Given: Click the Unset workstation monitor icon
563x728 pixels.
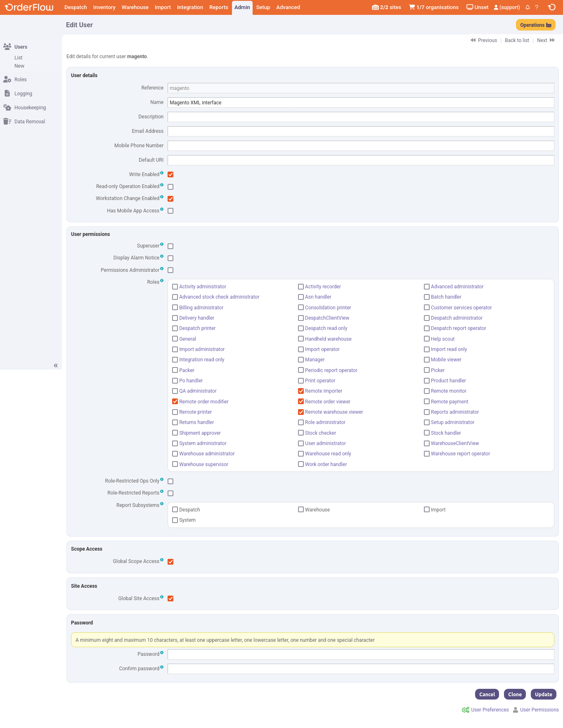Looking at the screenshot, I should tap(470, 7).
